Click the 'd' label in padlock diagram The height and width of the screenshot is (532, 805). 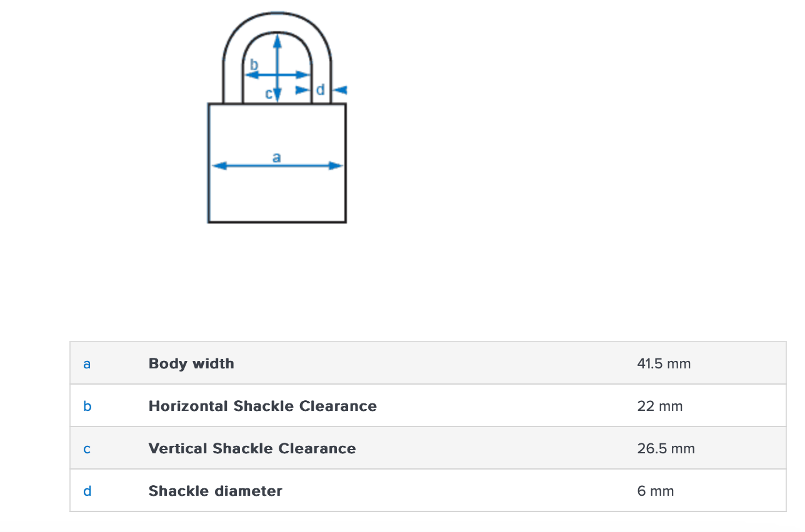click(x=321, y=90)
